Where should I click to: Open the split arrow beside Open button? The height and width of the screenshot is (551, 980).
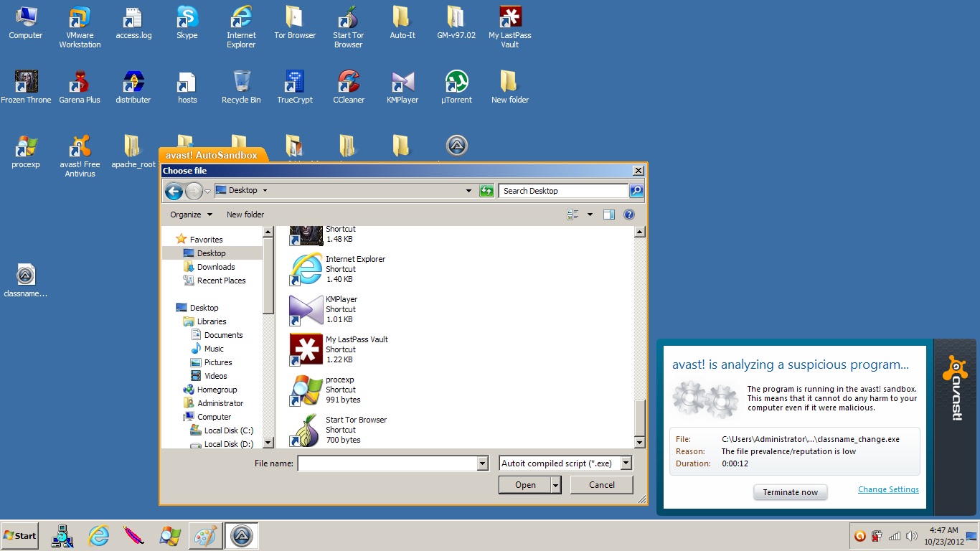coord(555,485)
